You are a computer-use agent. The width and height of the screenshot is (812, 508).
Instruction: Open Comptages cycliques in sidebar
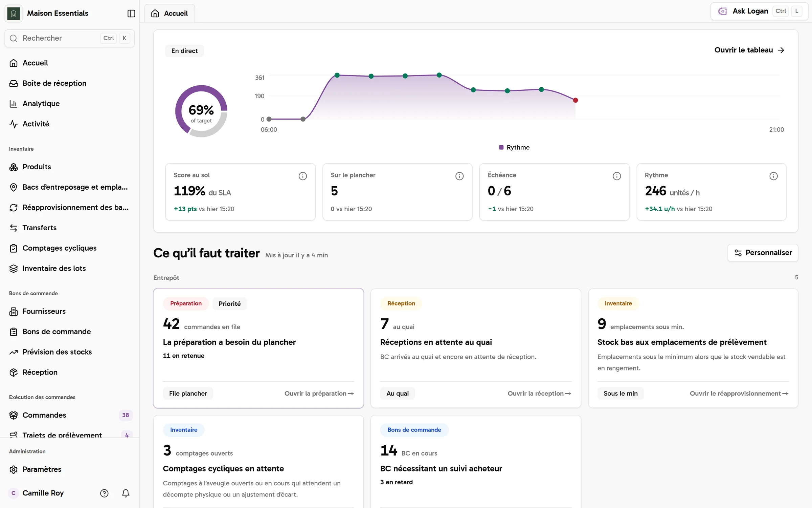[x=70, y=248]
